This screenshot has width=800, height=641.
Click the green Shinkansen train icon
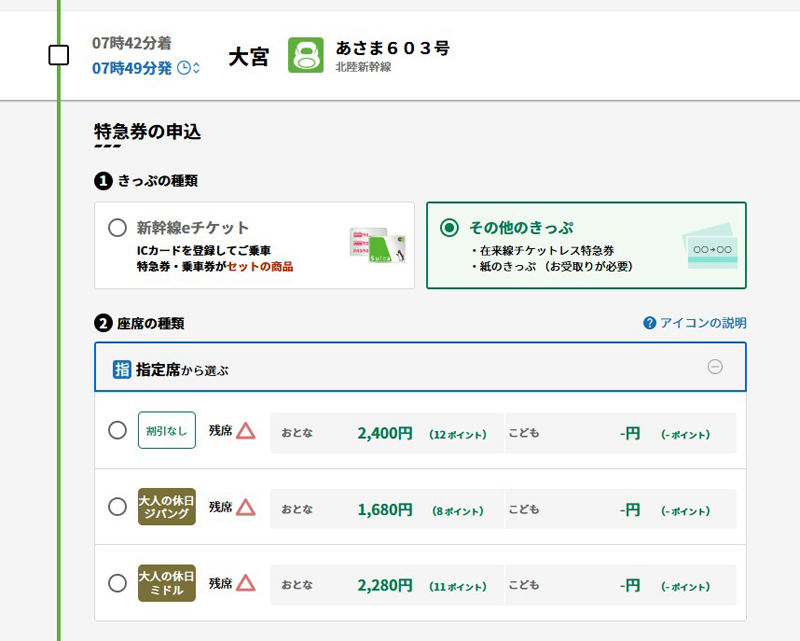(x=306, y=55)
